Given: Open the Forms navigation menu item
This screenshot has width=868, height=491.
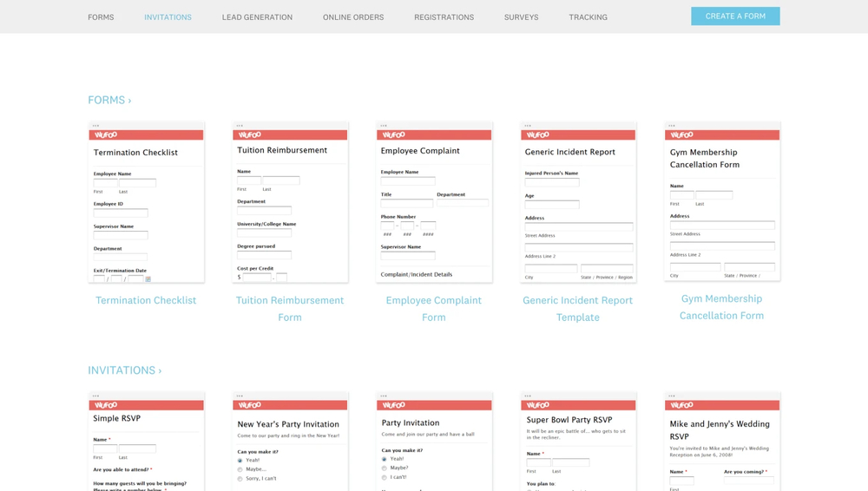Looking at the screenshot, I should tap(101, 17).
